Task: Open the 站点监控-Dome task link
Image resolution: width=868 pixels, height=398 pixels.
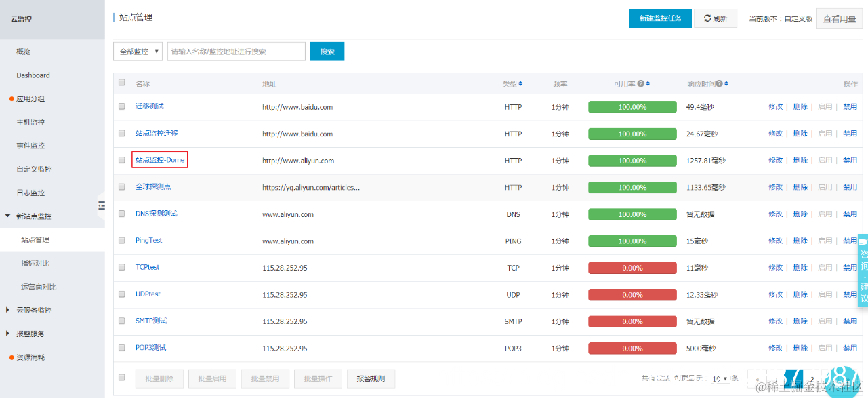Action: point(160,160)
